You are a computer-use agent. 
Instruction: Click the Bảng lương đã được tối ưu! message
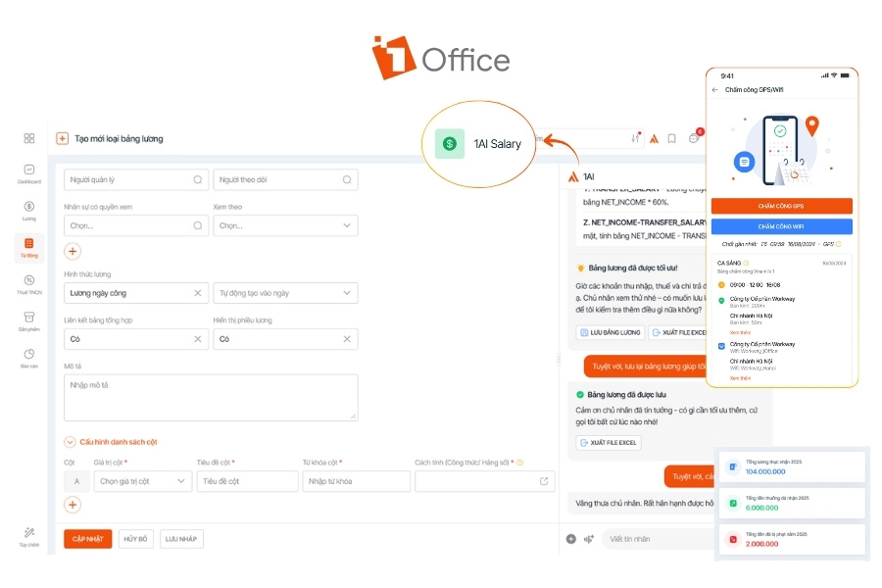[x=633, y=268]
